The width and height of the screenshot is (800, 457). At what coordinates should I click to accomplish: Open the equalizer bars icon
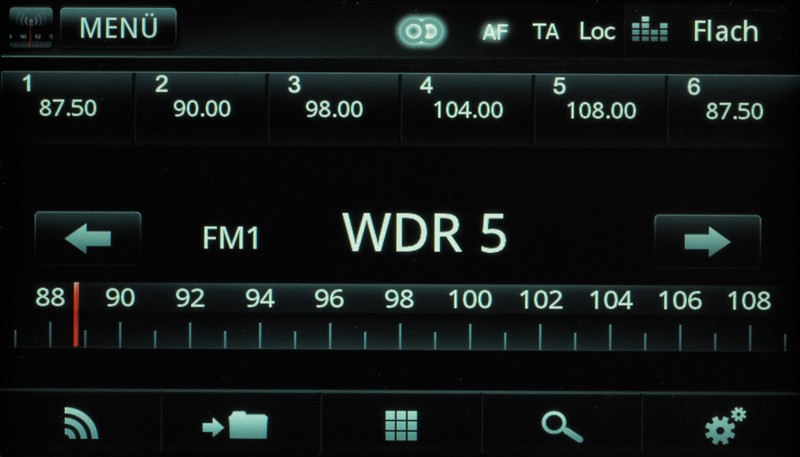click(x=649, y=30)
